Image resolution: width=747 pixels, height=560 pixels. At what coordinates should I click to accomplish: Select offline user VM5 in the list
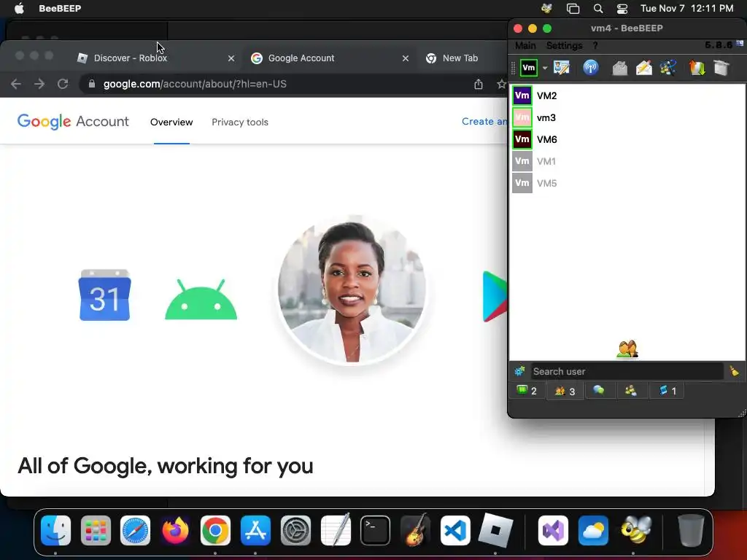[x=627, y=183]
